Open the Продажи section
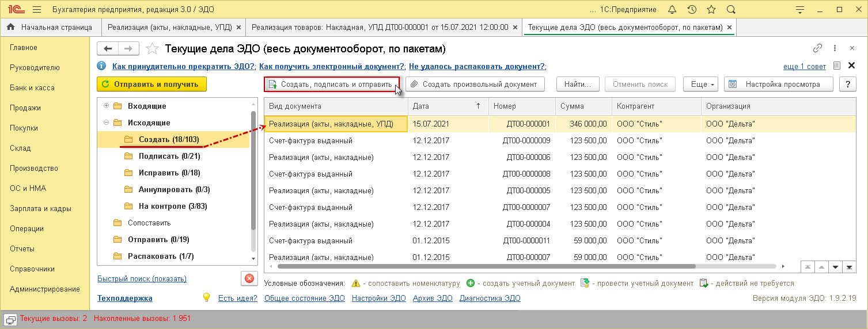The height and width of the screenshot is (329, 868). coord(25,108)
